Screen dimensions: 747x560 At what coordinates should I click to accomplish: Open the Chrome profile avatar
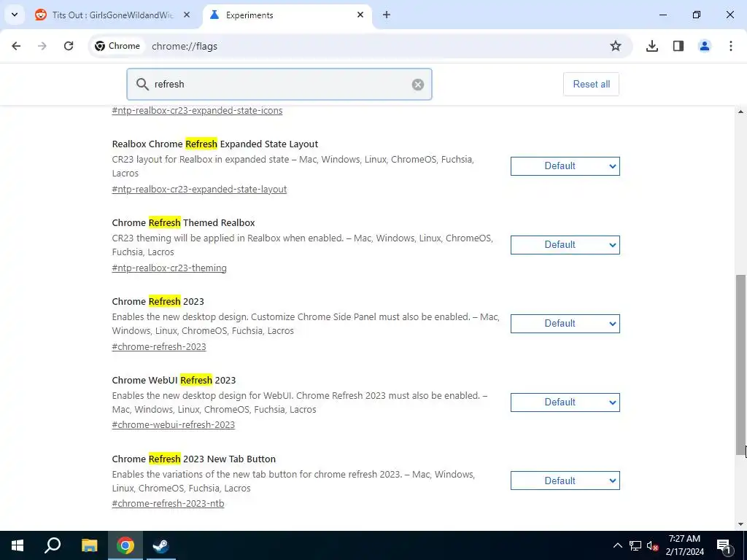point(704,46)
